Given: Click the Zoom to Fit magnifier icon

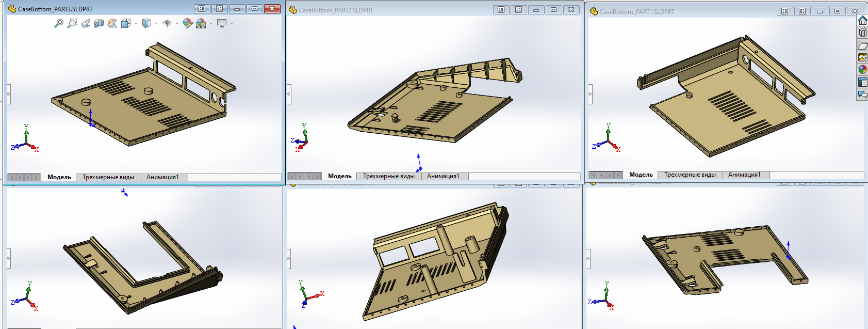Looking at the screenshot, I should coord(59,23).
